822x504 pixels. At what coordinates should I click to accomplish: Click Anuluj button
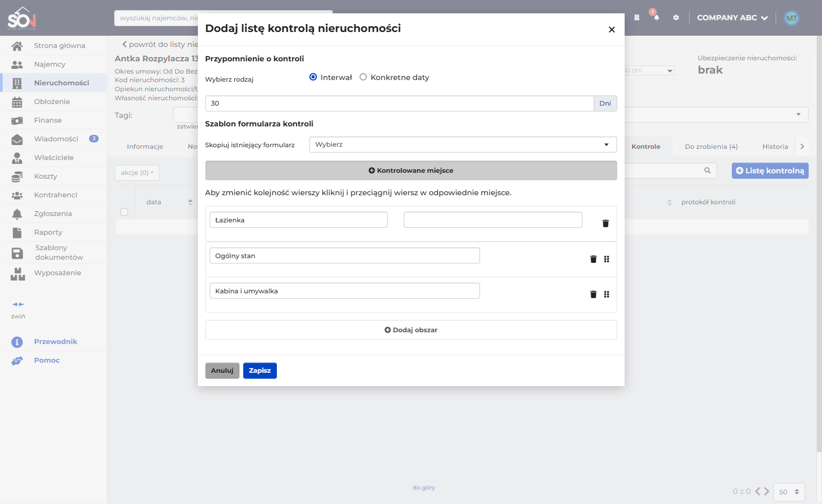tap(222, 371)
